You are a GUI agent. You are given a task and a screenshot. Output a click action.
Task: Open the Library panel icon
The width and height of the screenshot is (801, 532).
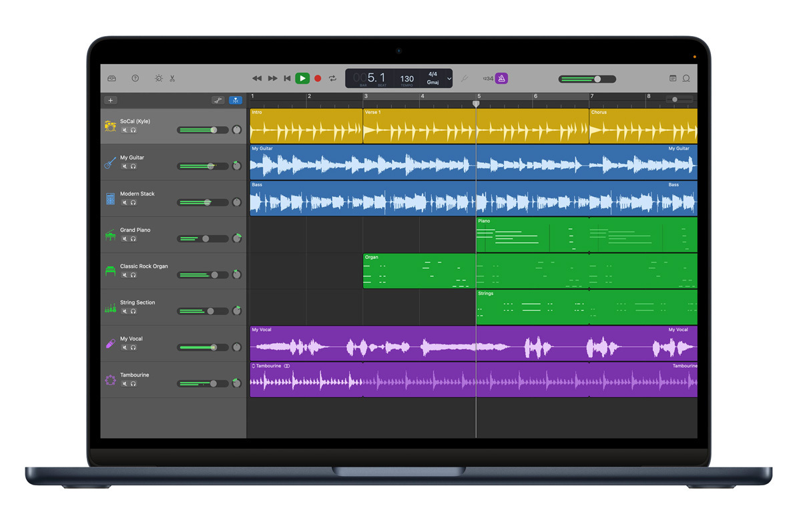[x=111, y=78]
